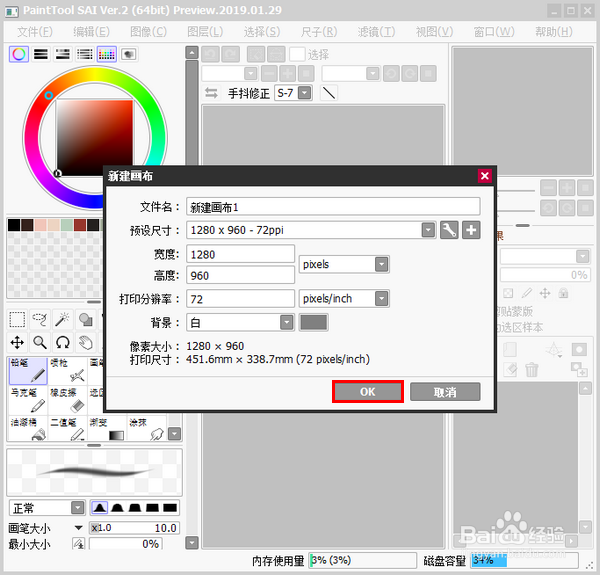Expand the 画笔大小 brush size triangle
This screenshot has width=600, height=575.
coord(78,528)
